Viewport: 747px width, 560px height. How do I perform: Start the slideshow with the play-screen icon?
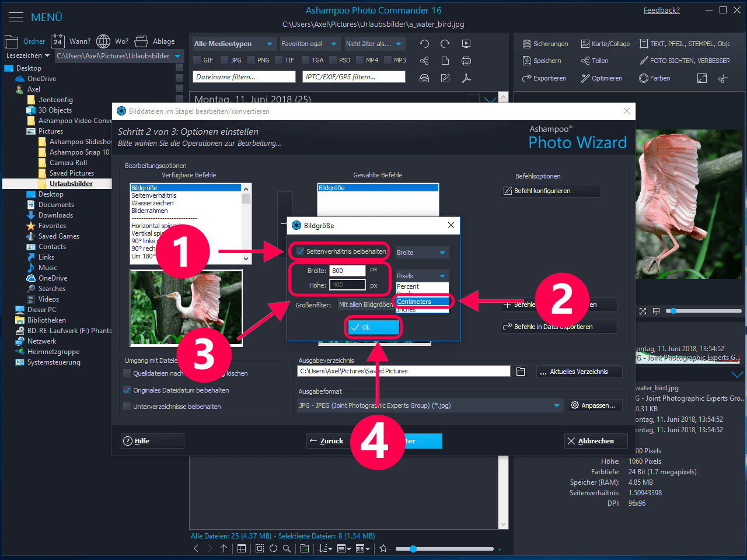click(466, 44)
